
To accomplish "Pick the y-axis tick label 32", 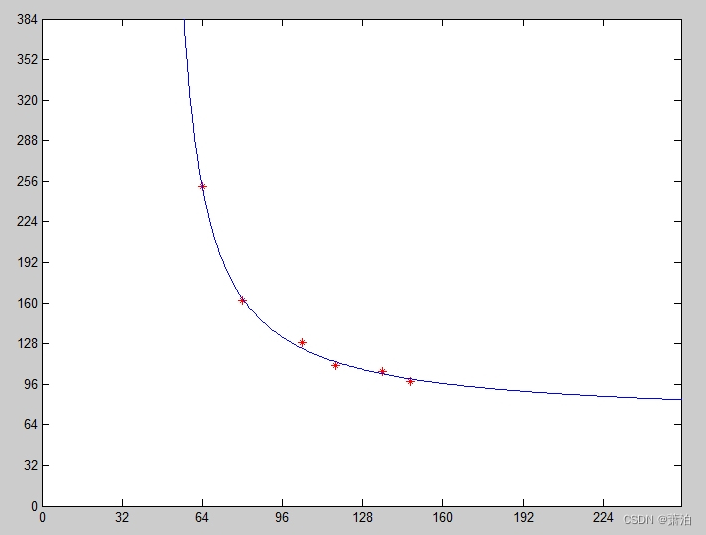I will point(31,465).
